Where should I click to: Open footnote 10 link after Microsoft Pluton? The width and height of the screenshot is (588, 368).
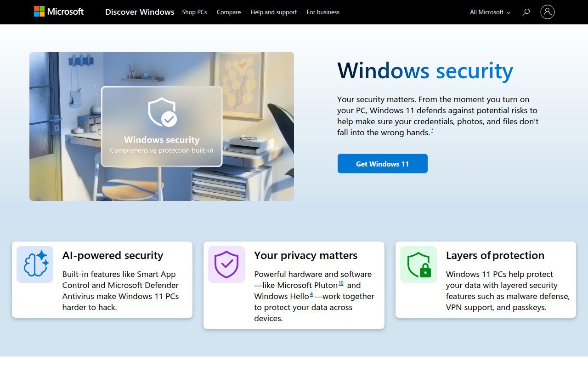tap(341, 283)
